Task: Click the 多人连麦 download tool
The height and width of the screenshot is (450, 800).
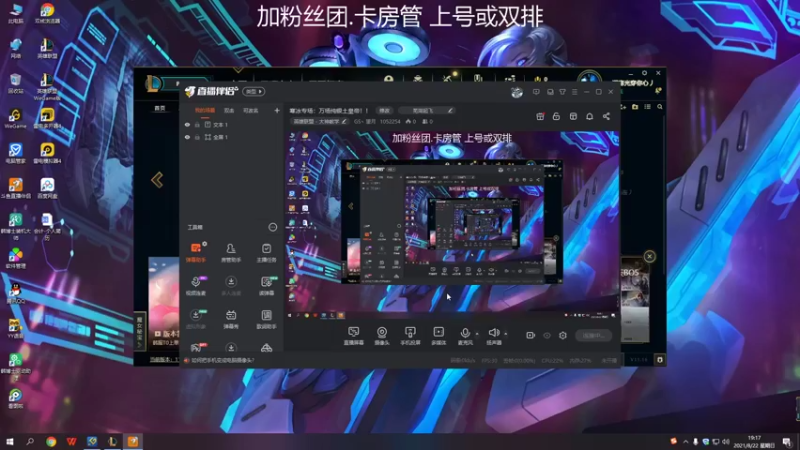Action: 231,286
